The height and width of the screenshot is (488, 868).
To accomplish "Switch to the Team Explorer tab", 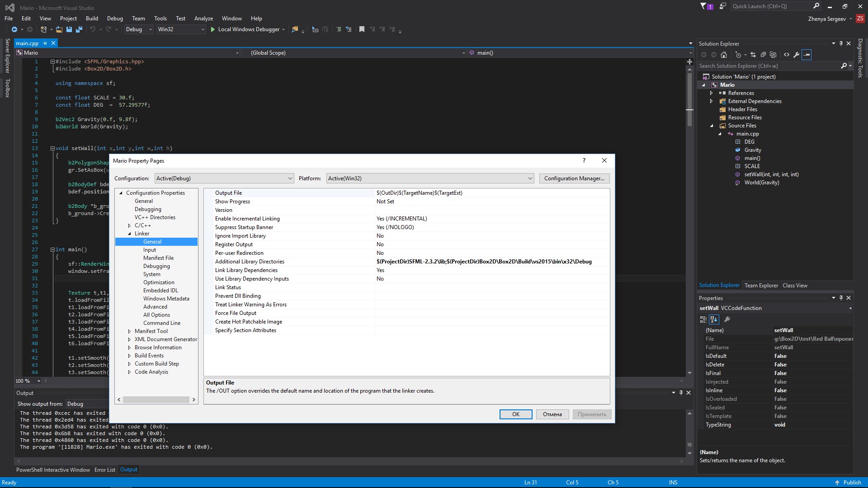I will (761, 286).
